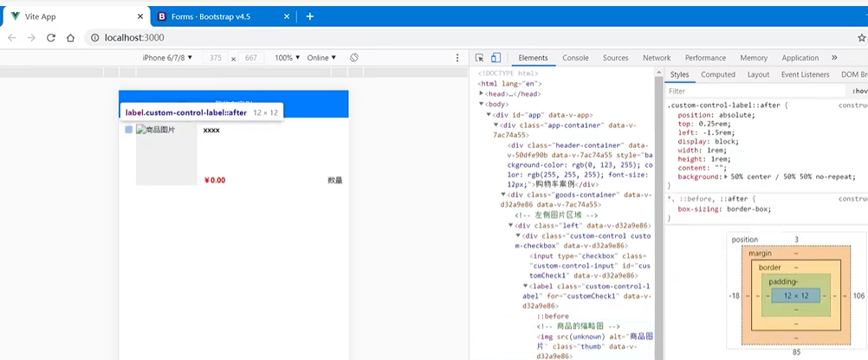This screenshot has height=360, width=868.
Task: Rotate the device orientation icon
Action: pos(354,57)
